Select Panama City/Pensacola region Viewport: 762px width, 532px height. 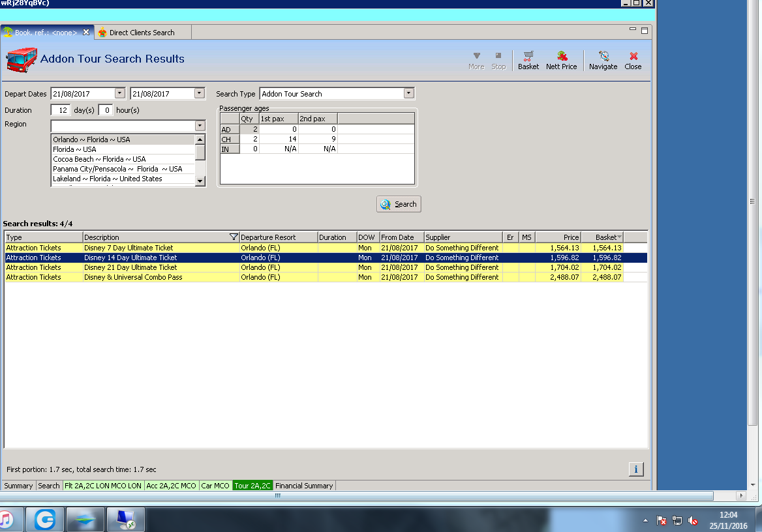pyautogui.click(x=123, y=169)
